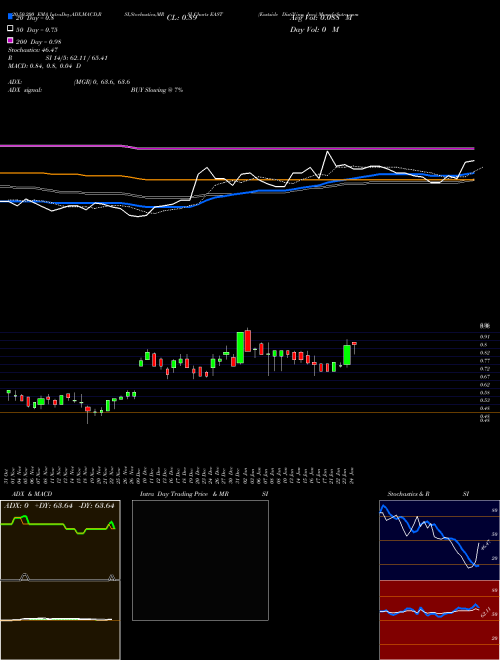Click the 0.72 price axis label

pos(484,369)
